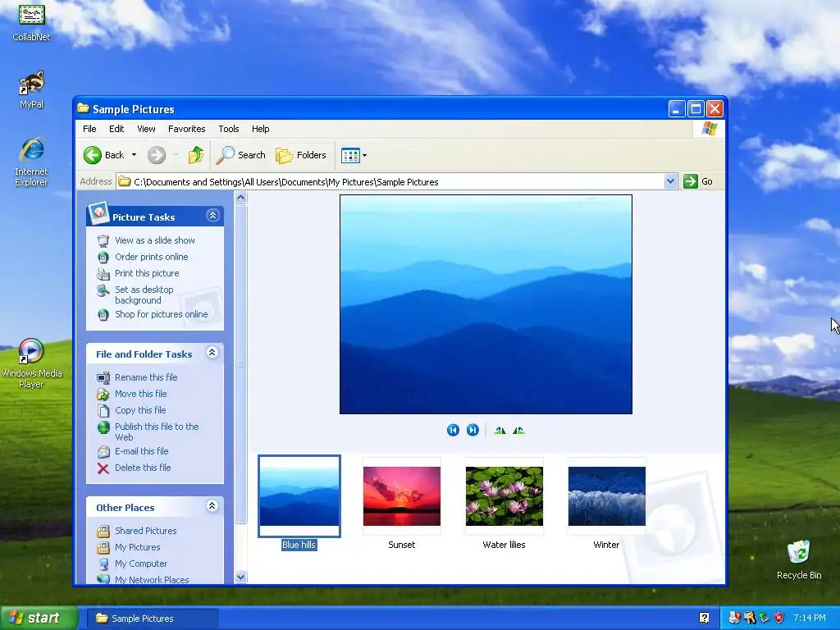Open the Help menu
This screenshot has height=630, width=840.
260,129
